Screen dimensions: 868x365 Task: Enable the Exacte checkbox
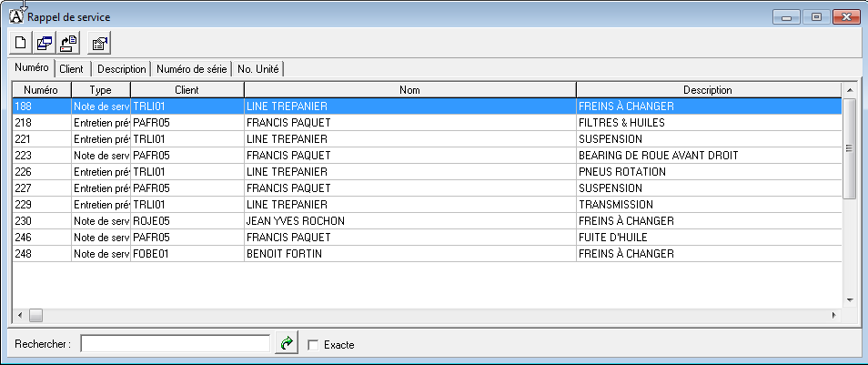coord(313,345)
